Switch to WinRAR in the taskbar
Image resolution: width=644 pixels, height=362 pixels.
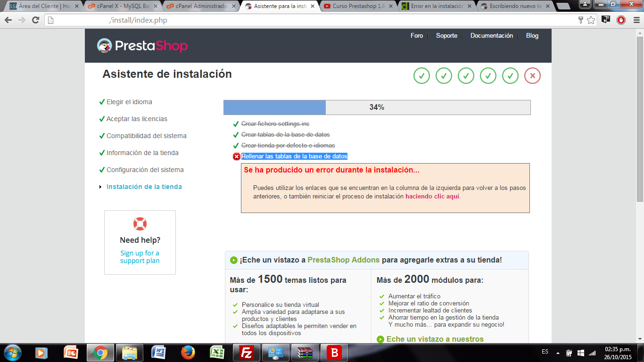pos(305,353)
